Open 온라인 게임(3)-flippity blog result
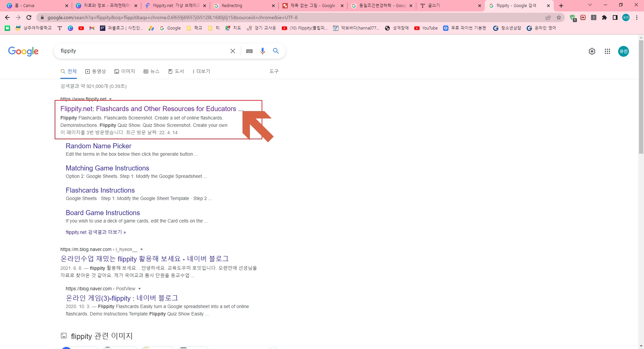 point(122,298)
